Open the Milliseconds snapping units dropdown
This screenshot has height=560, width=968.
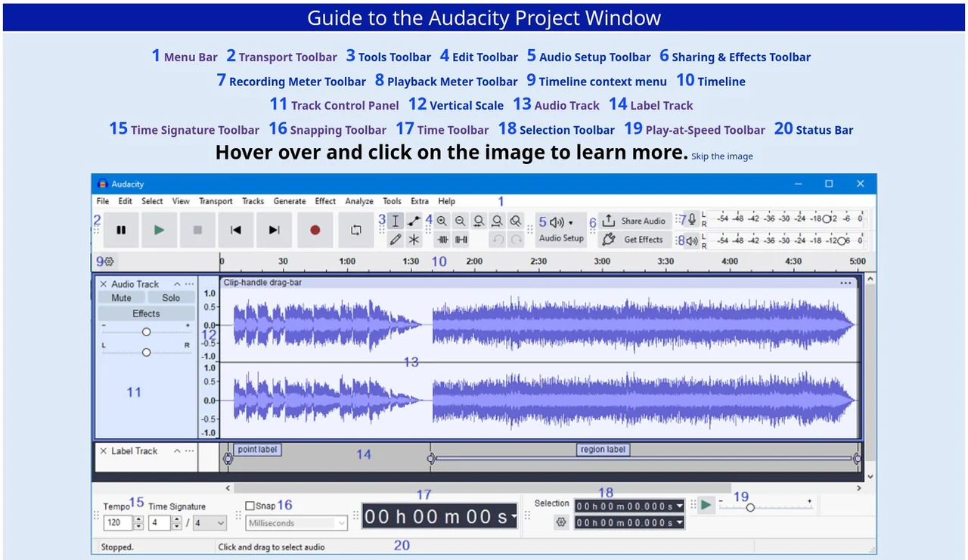[296, 523]
